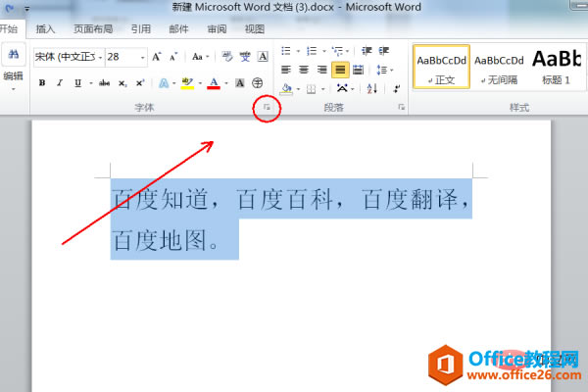The image size is (588, 392).
Task: Apply red font color
Action: click(214, 83)
